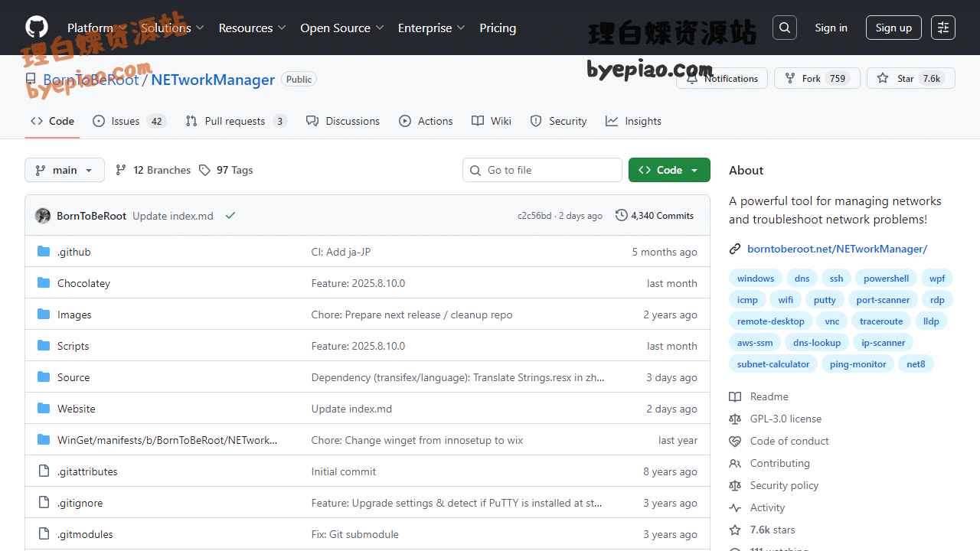Screen dimensions: 980x551
Task: Switch to the Issues tab
Action: (x=129, y=121)
